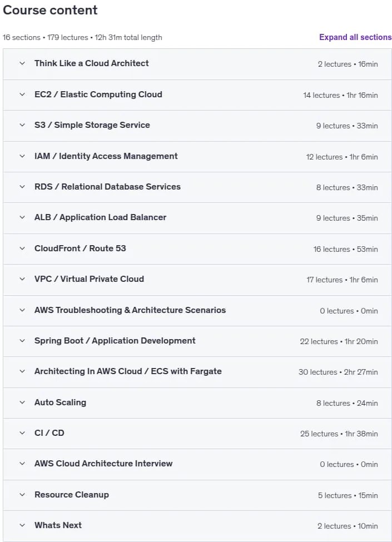The width and height of the screenshot is (392, 542).
Task: Click the chevron beside RDS / Relational Database Services
Action: click(22, 187)
